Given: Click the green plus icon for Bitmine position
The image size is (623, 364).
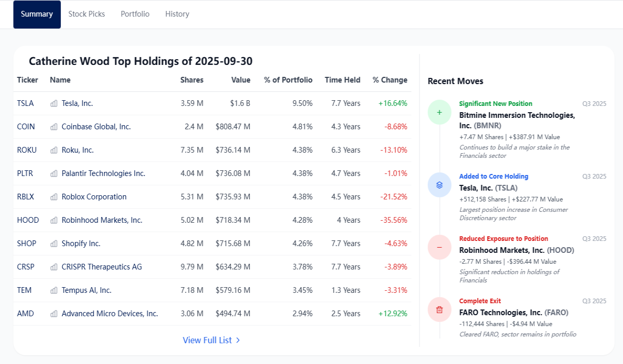Looking at the screenshot, I should (440, 112).
